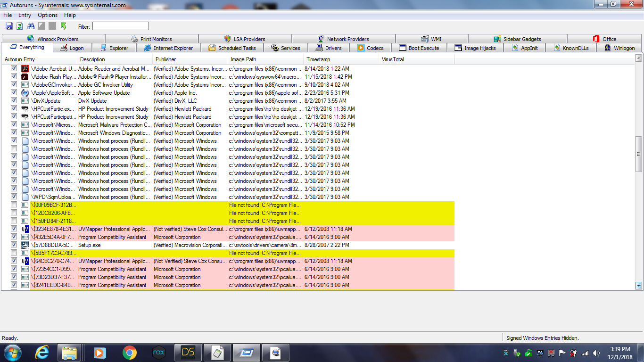
Task: Switch to the Office tab
Action: tap(604, 39)
